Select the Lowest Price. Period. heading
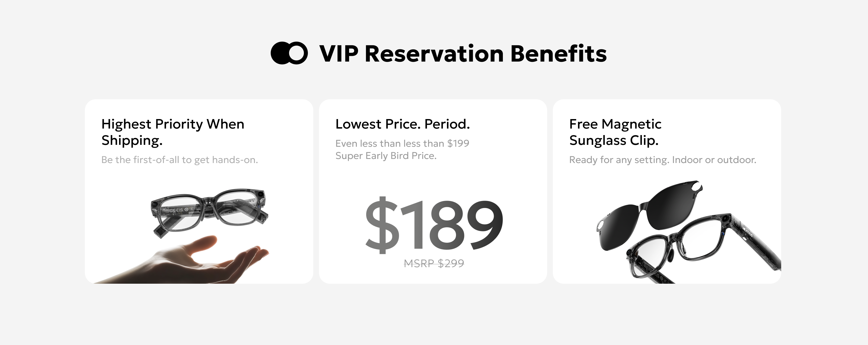The image size is (868, 345). point(402,124)
